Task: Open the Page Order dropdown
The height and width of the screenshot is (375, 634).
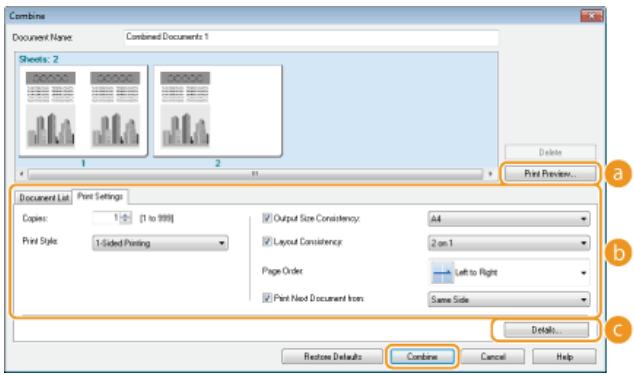Action: (x=509, y=272)
